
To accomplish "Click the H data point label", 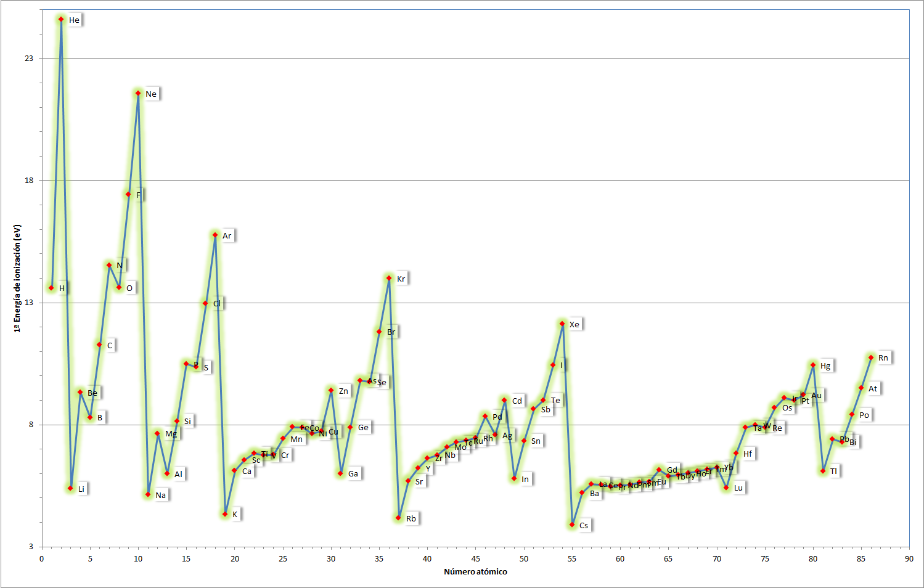I will (62, 288).
